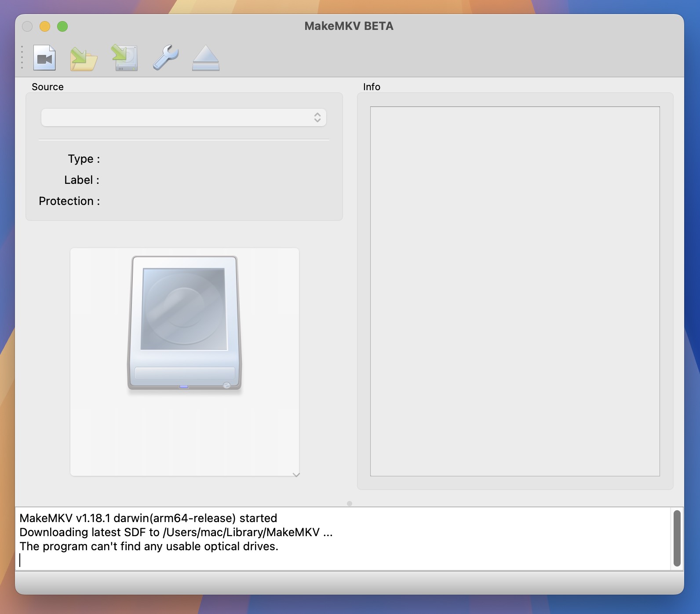The width and height of the screenshot is (700, 614).
Task: Click the log line "MakeMKV v1.18.1 darwin(arm64-release) started"
Action: pyautogui.click(x=148, y=518)
